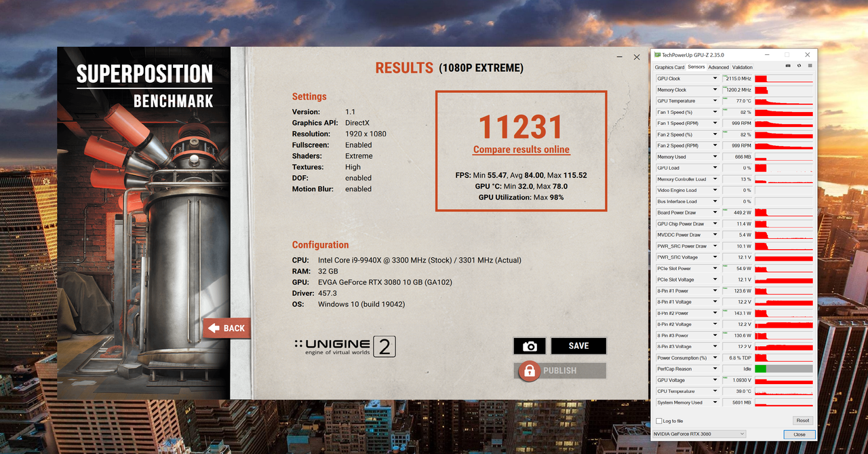
Task: Click the Unigine 2 engine logo
Action: (344, 347)
